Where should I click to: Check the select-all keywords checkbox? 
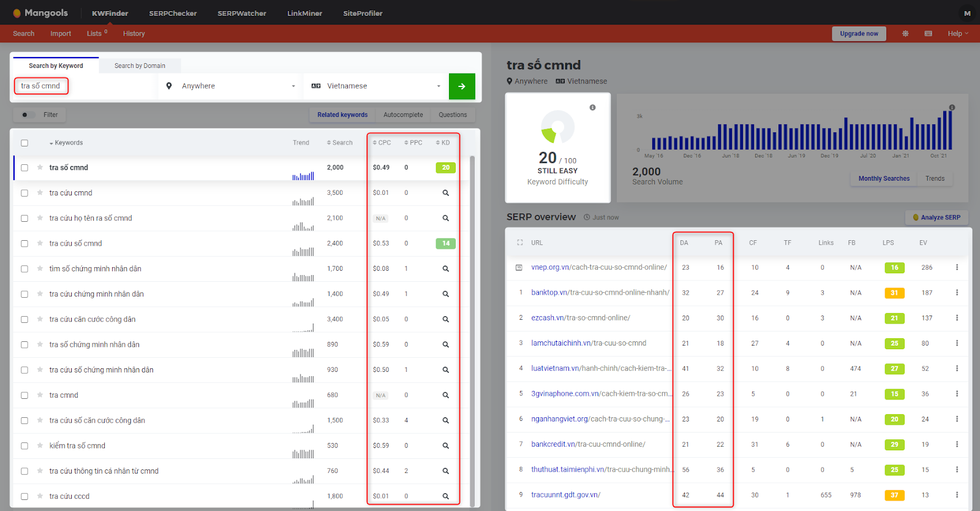click(x=24, y=143)
